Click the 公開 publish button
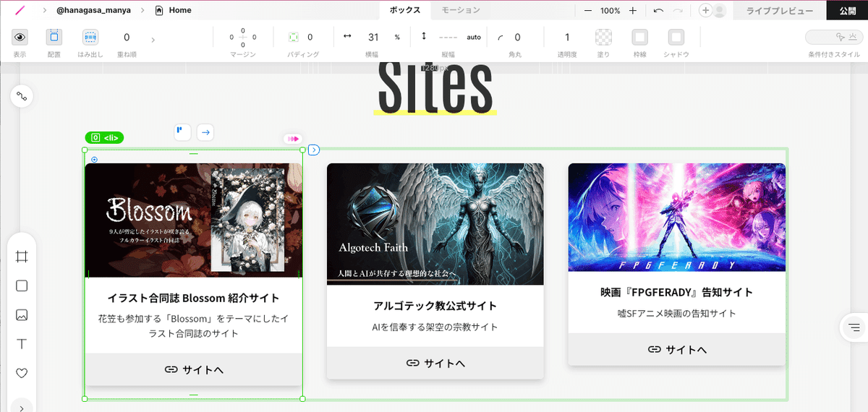 click(848, 11)
